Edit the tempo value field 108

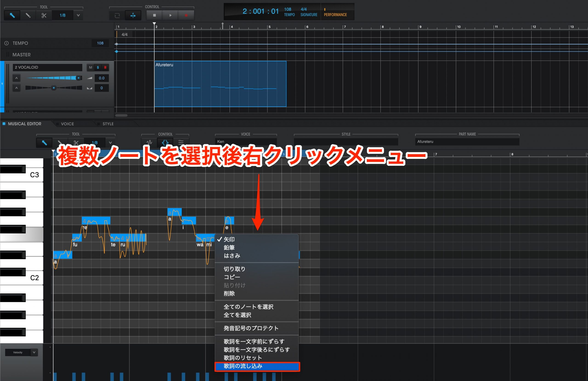pos(100,43)
